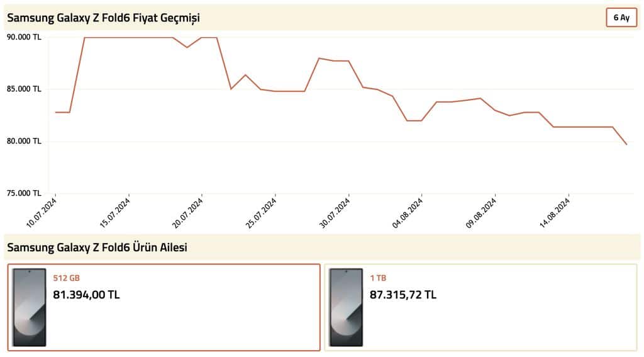Click the 09.08.2024 date axis label
Image resolution: width=644 pixels, height=357 pixels.
pyautogui.click(x=481, y=213)
